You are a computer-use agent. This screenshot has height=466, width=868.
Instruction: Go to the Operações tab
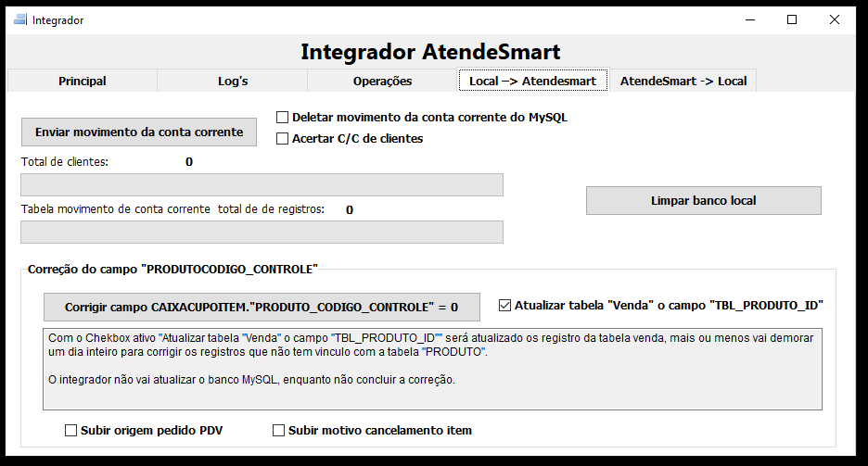pos(382,81)
